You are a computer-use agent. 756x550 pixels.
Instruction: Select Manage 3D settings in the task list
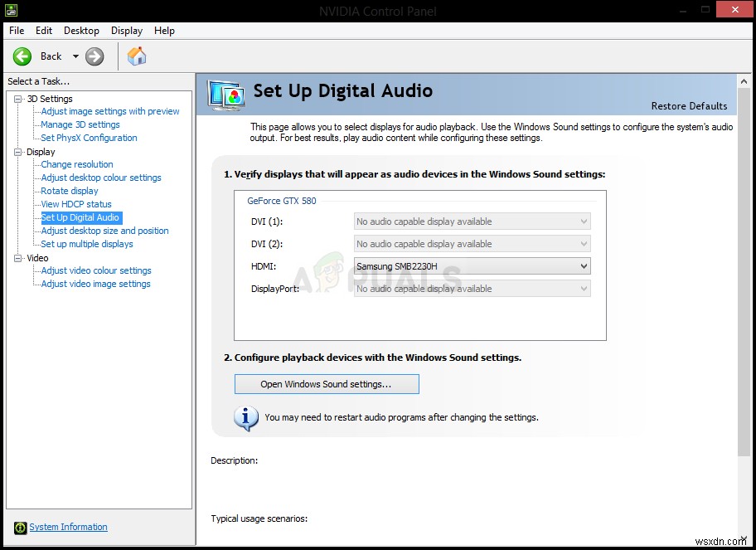pos(80,124)
